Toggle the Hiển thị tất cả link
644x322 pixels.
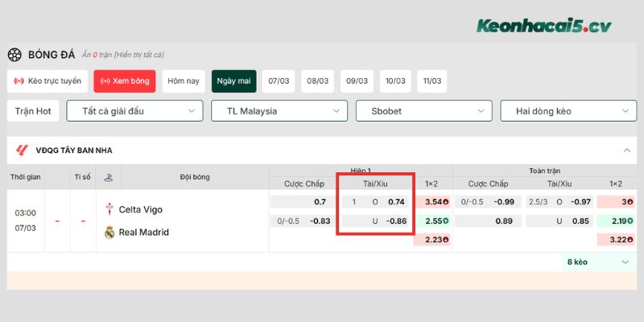coord(138,55)
